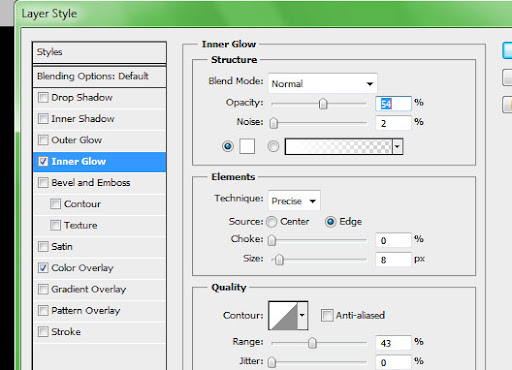Click the Size pixel value field
Image resolution: width=512 pixels, height=370 pixels.
[x=393, y=259]
